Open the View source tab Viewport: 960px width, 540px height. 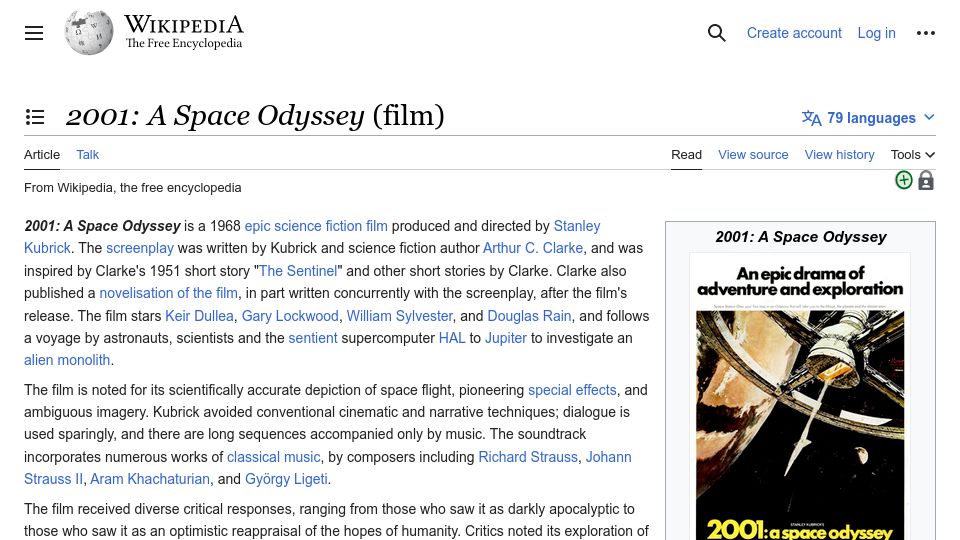[x=753, y=155]
